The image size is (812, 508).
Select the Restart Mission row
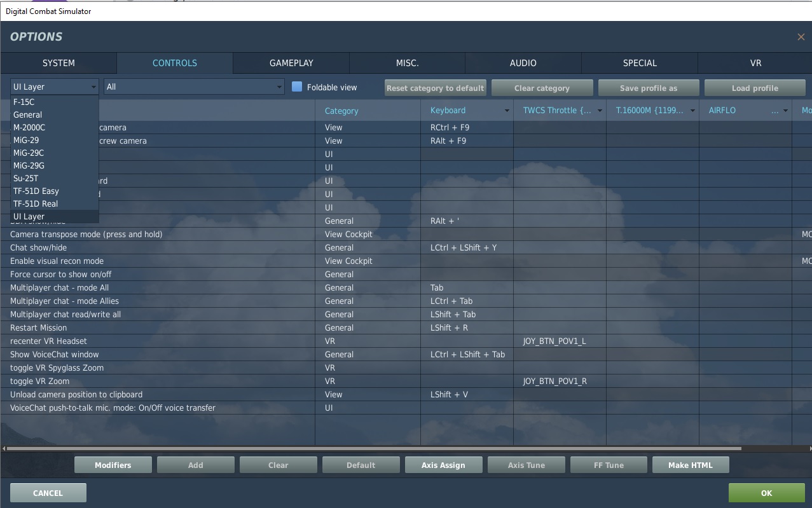pos(406,327)
